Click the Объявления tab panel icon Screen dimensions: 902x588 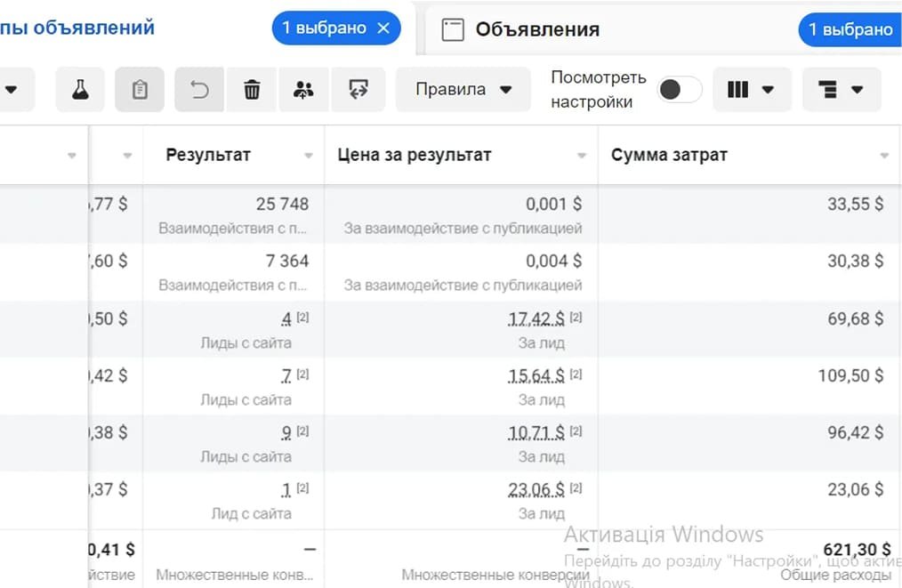[454, 29]
